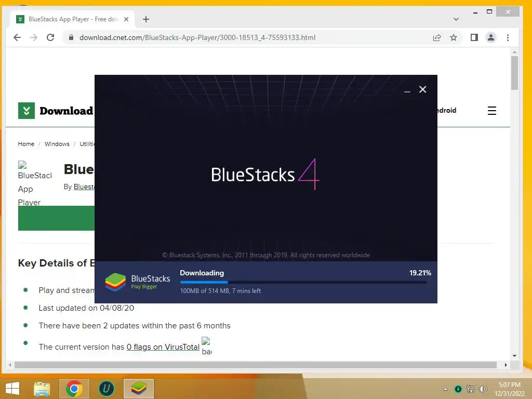Click the 'There have been 2 updates' line
The height and width of the screenshot is (399, 532).
pos(135,325)
